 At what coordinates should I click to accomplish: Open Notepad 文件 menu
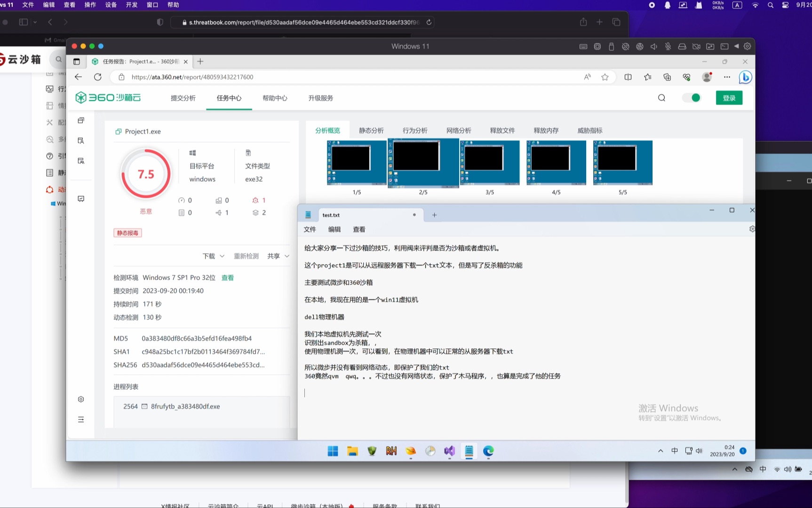pos(310,229)
